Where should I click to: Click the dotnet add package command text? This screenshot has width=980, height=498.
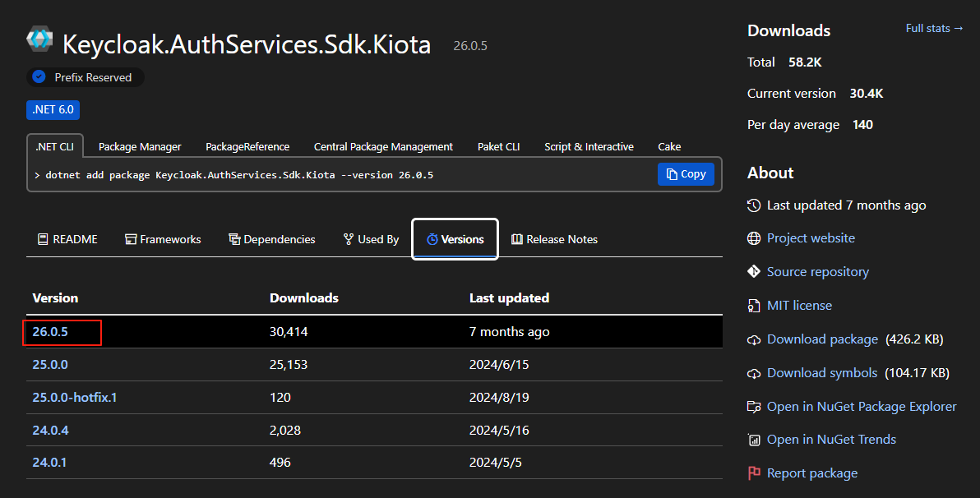[239, 175]
